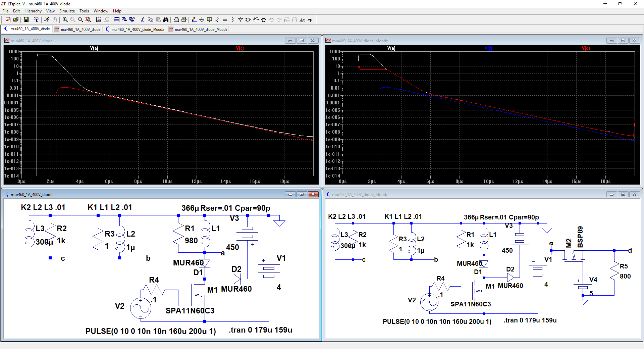Click the .tran directive in left schematic
Viewport: 644px width, 349px height.
[260, 330]
